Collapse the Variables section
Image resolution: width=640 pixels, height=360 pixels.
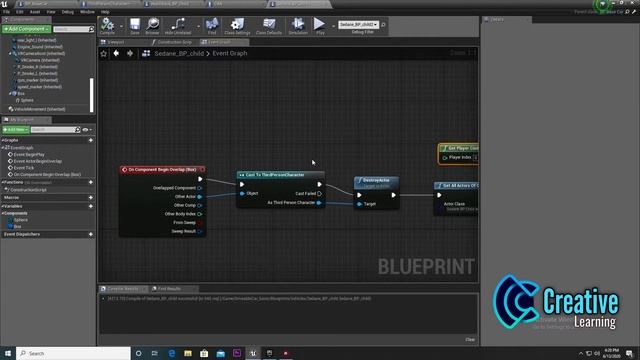pyautogui.click(x=3, y=207)
